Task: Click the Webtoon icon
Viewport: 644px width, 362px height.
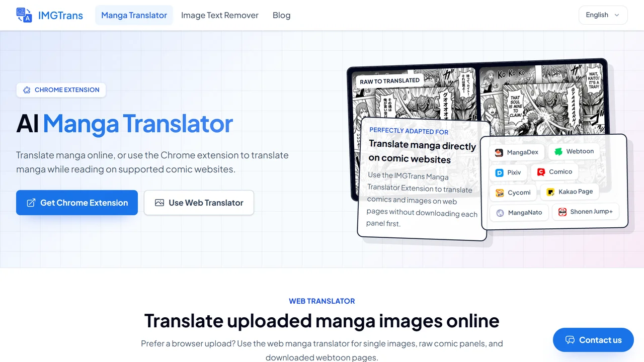Action: [x=558, y=151]
